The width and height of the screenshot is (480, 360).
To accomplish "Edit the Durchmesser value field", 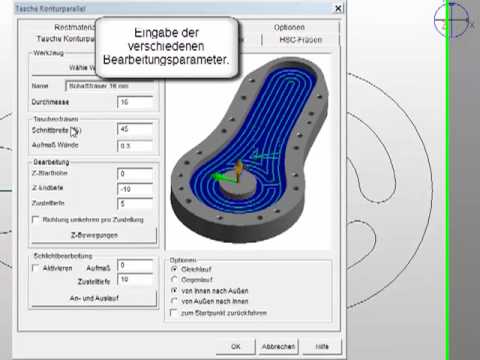I will 135,102.
